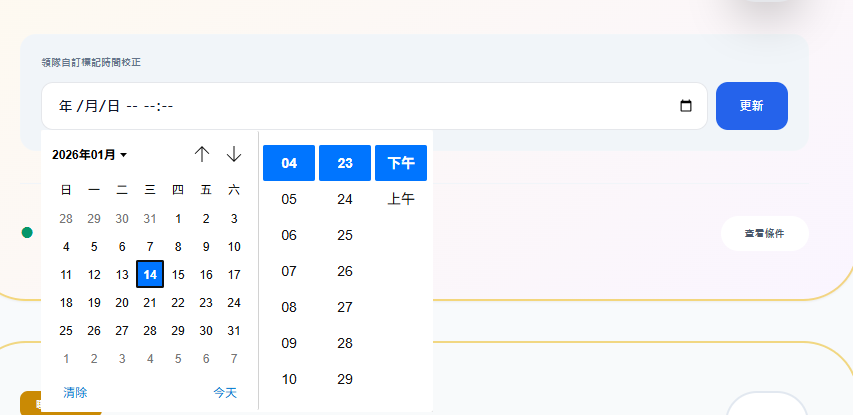The width and height of the screenshot is (853, 415).
Task: Switch to 上午 (AM) option
Action: (x=401, y=199)
